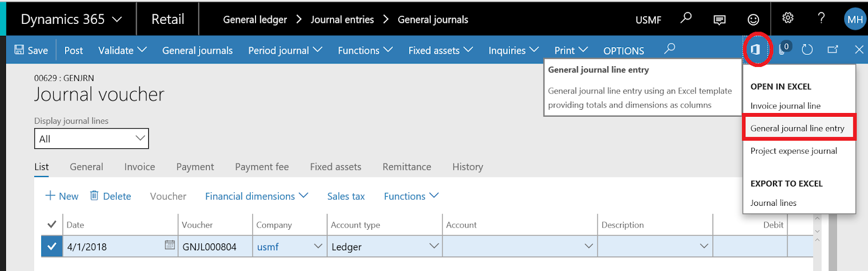This screenshot has width=868, height=271.
Task: Click the usmf company link
Action: point(268,247)
